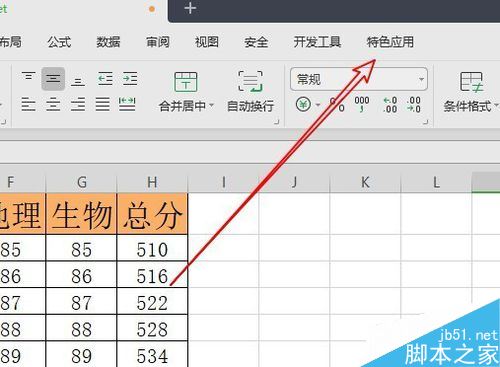The height and width of the screenshot is (367, 500).
Task: Select the cell with 528
Action: click(153, 328)
